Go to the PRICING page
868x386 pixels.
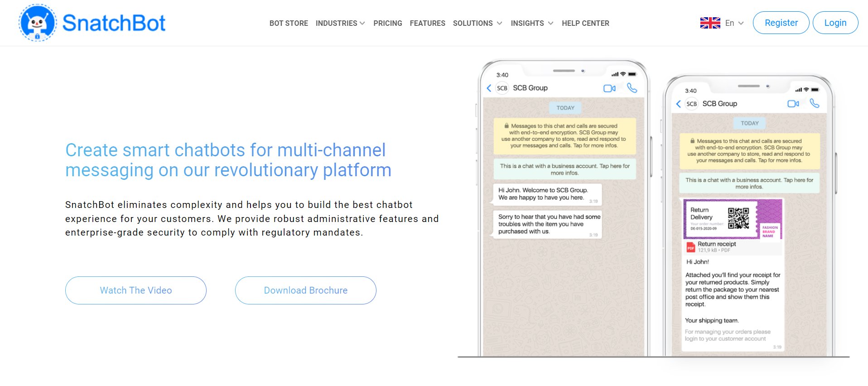[387, 23]
